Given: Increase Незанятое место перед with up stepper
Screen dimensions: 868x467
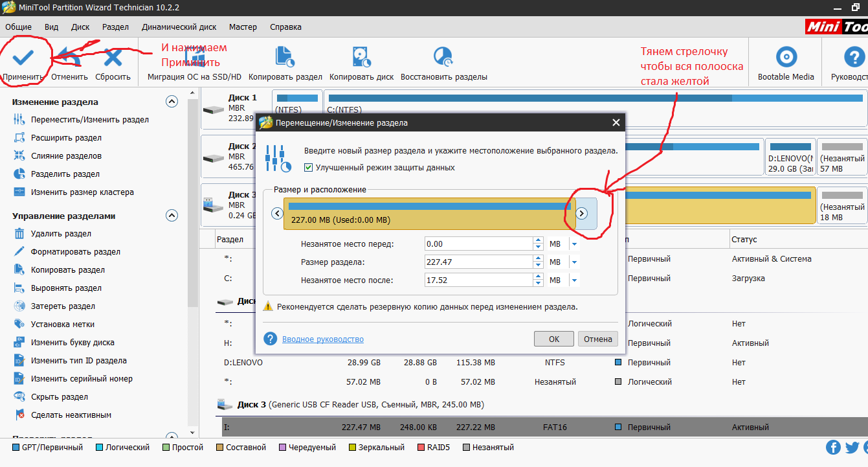Looking at the screenshot, I should tap(538, 240).
